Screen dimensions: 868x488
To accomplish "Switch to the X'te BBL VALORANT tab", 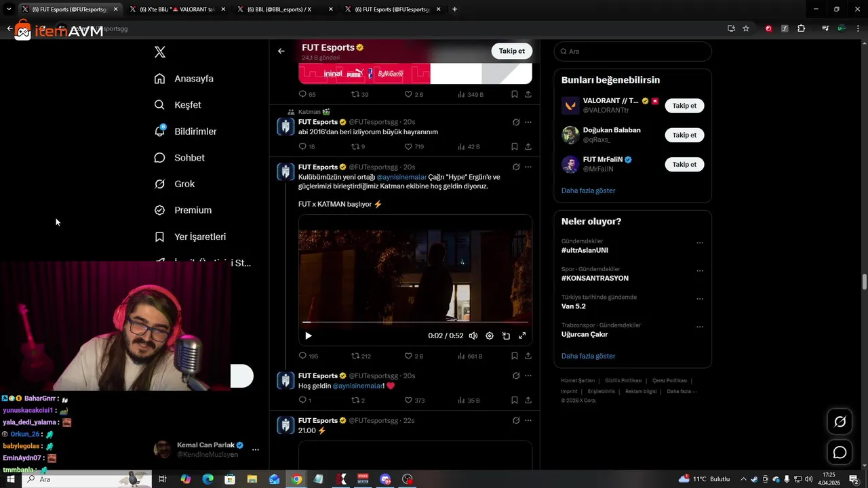I will coord(178,9).
